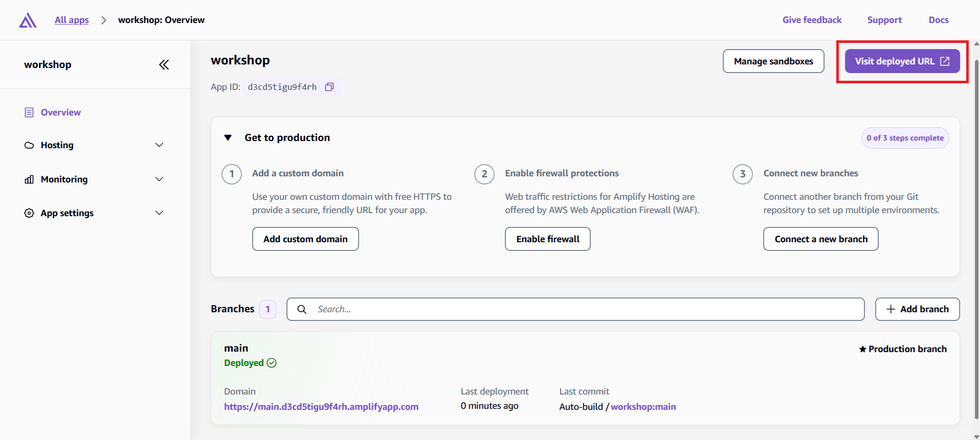Click the 0 of 3 steps complete badge
The width and height of the screenshot is (980, 440).
pos(905,138)
